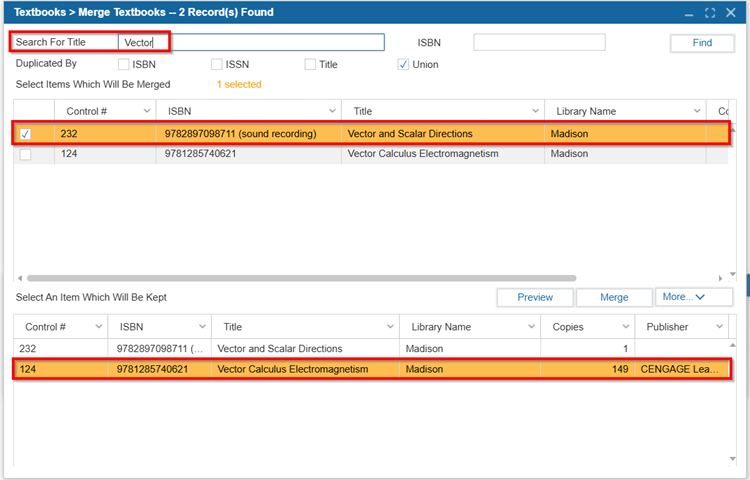
Task: Enable the ISSN duplicate checkbox
Action: tap(217, 64)
